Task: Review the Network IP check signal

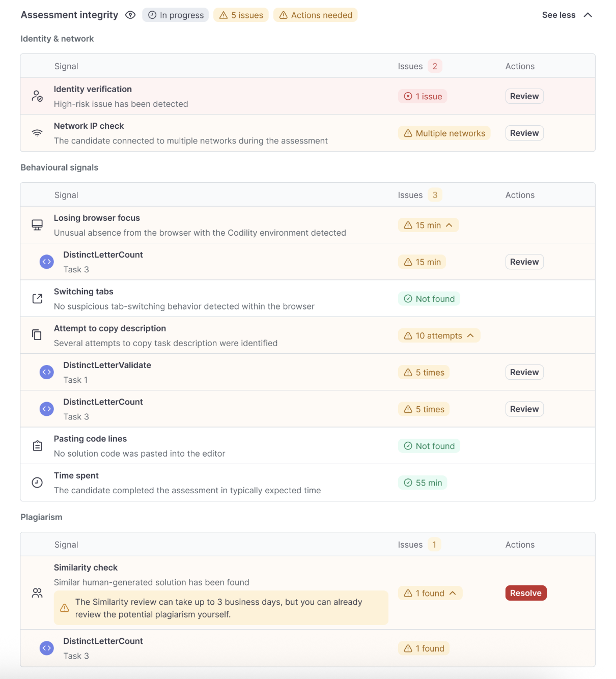Action: [x=524, y=133]
